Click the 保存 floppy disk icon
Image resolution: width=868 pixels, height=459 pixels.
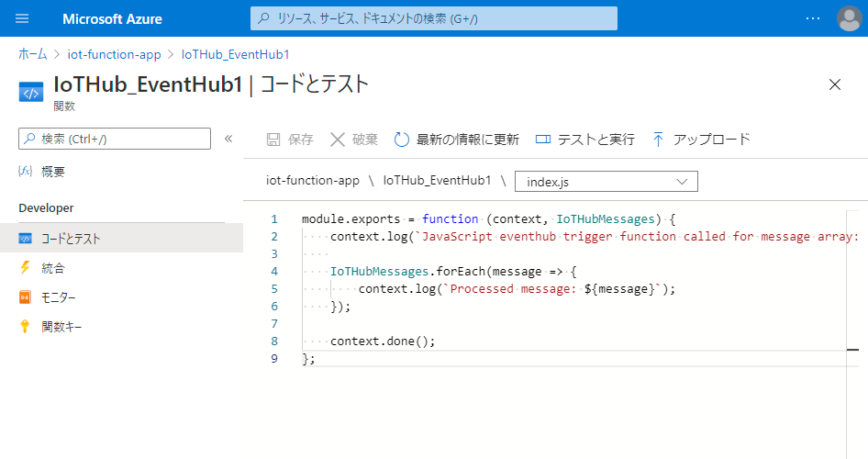273,140
